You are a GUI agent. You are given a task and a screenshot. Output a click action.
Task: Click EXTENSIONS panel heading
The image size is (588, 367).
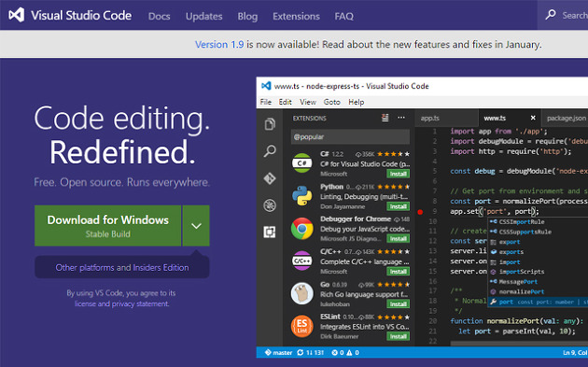(x=309, y=119)
